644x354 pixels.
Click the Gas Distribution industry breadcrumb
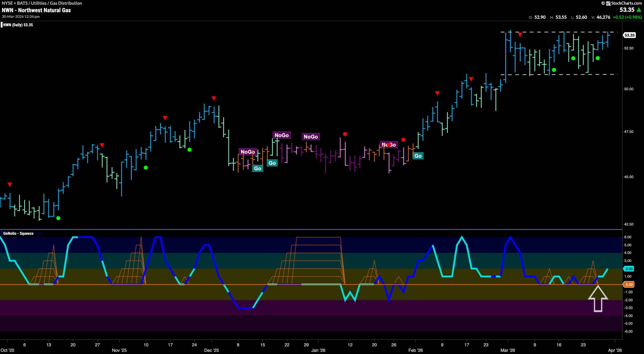point(66,3)
